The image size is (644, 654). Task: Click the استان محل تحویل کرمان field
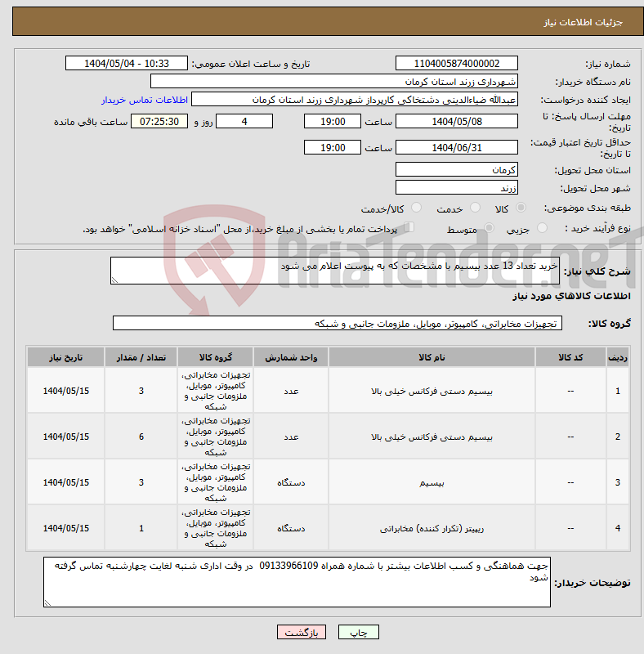click(x=457, y=170)
